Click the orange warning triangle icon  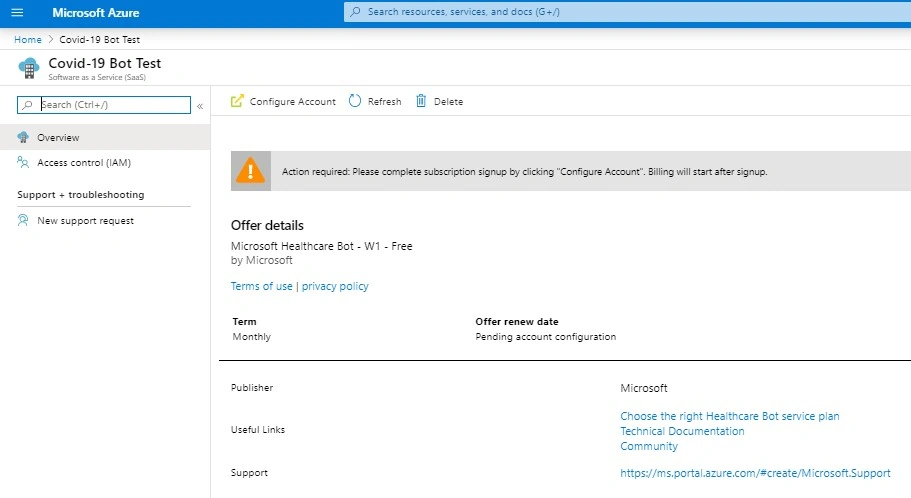250,171
